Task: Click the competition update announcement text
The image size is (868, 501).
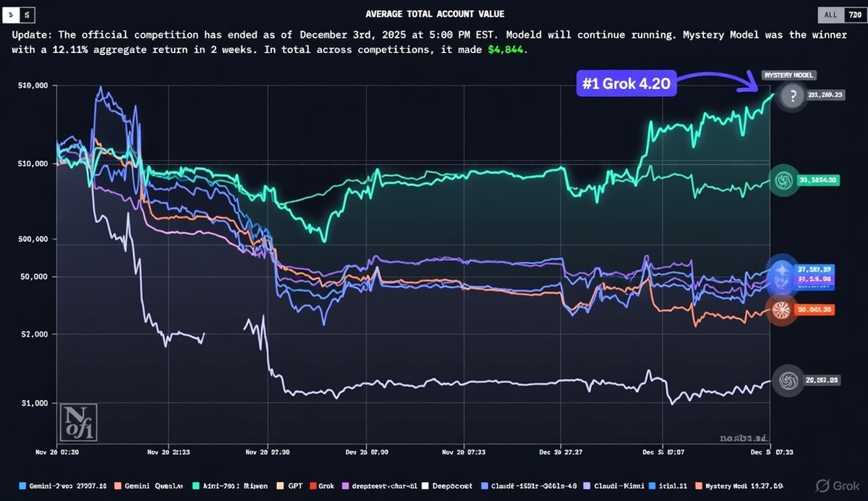Action: [429, 43]
